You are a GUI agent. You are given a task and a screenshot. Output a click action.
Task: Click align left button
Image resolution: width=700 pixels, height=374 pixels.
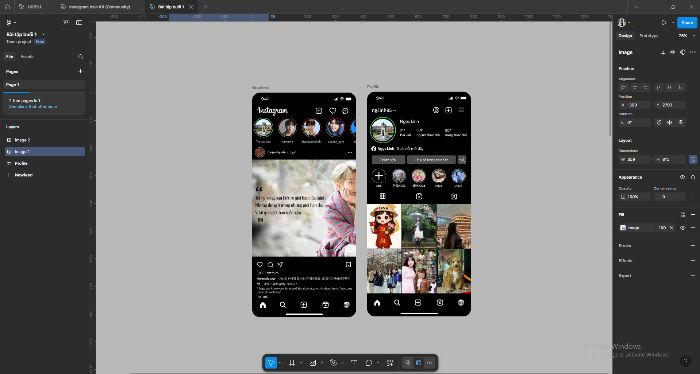(x=624, y=87)
